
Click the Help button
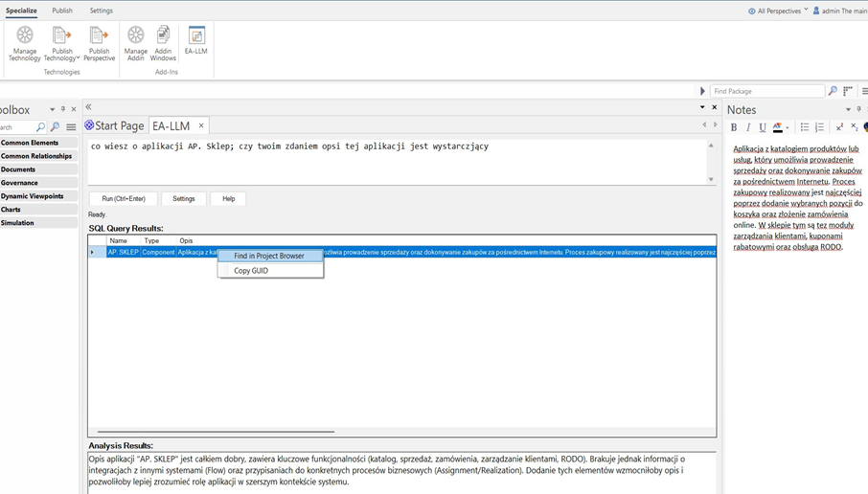[228, 198]
